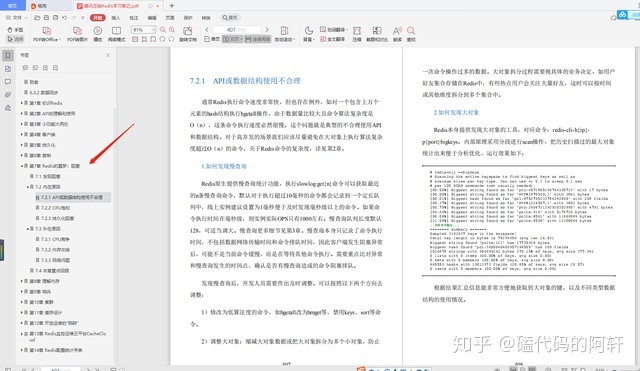The height and width of the screenshot is (371, 640).
Task: Click the 全文翻译 full text translate tool
Action: point(333,39)
